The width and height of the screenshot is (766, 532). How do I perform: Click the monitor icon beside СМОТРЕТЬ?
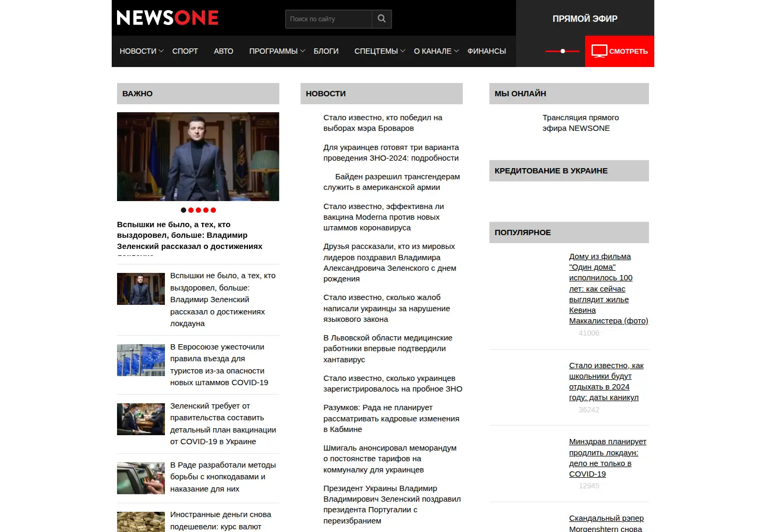tap(599, 51)
